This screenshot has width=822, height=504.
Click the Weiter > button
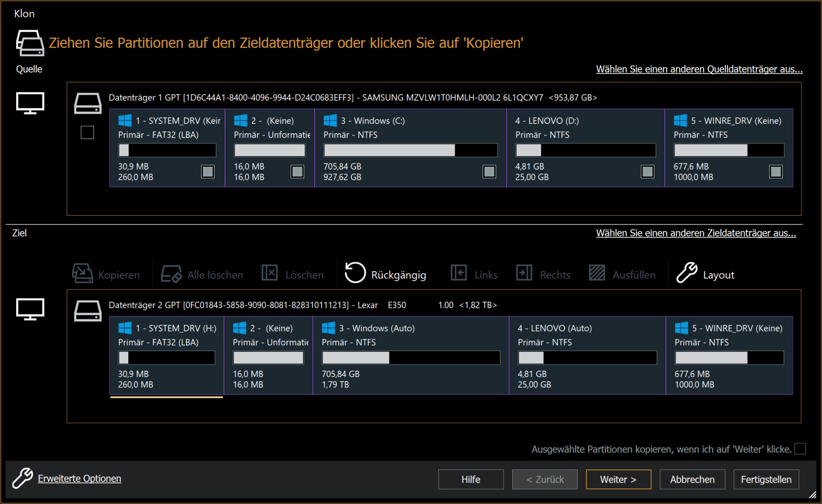[618, 479]
